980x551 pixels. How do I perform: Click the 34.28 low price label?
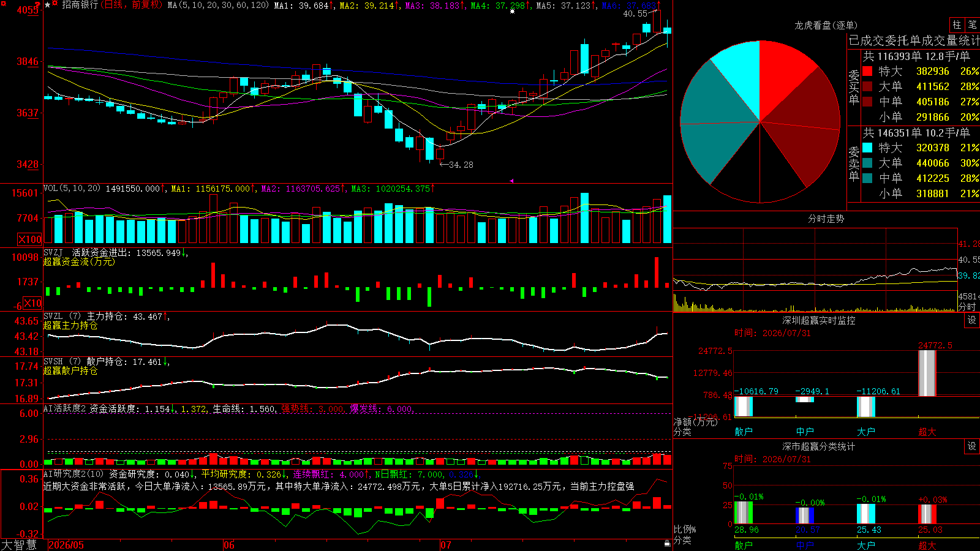pos(461,165)
